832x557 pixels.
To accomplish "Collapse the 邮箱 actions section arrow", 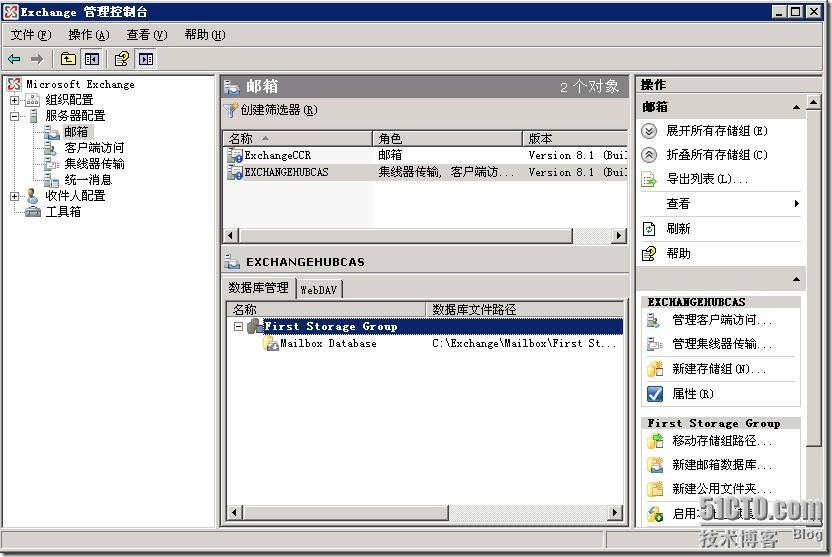I will [x=796, y=107].
